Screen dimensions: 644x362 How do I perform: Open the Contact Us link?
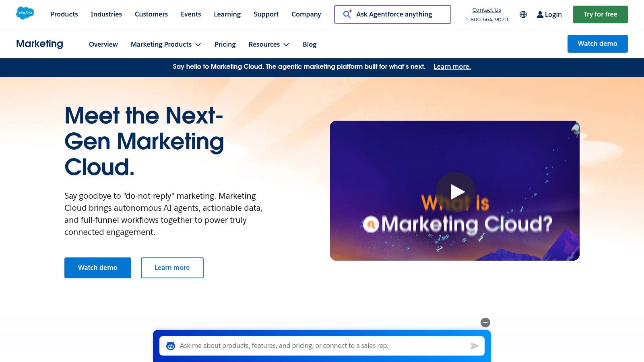[486, 10]
